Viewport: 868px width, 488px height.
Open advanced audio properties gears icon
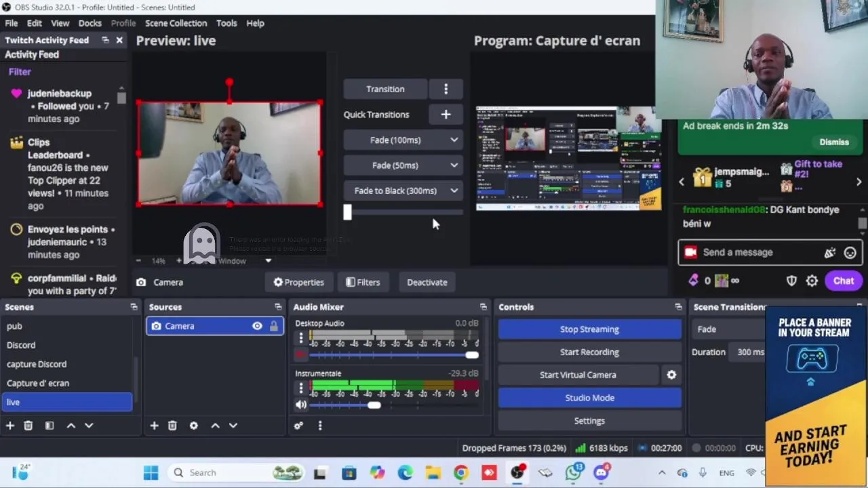click(298, 426)
